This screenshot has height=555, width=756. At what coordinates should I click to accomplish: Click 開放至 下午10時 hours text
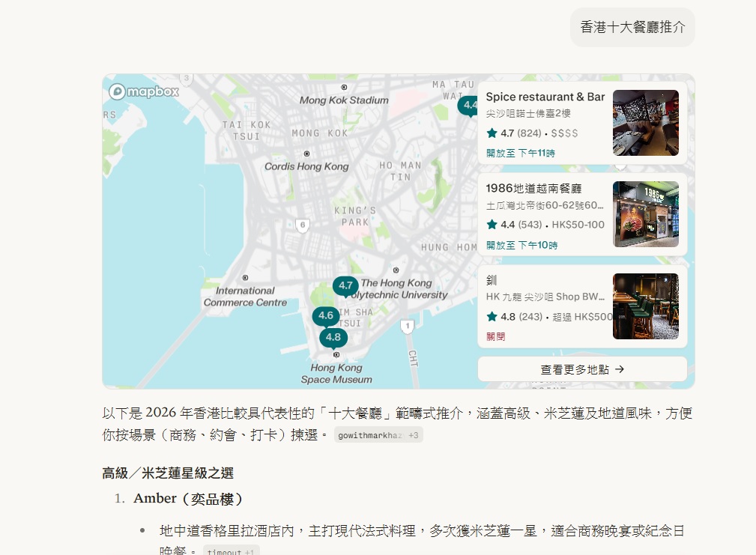point(521,245)
